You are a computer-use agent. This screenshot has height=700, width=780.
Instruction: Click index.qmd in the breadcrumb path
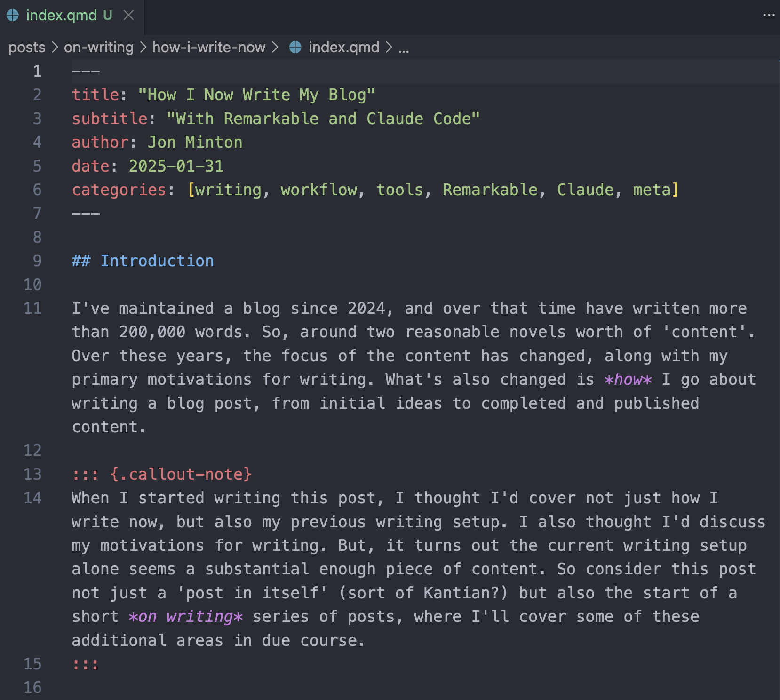[x=343, y=48]
